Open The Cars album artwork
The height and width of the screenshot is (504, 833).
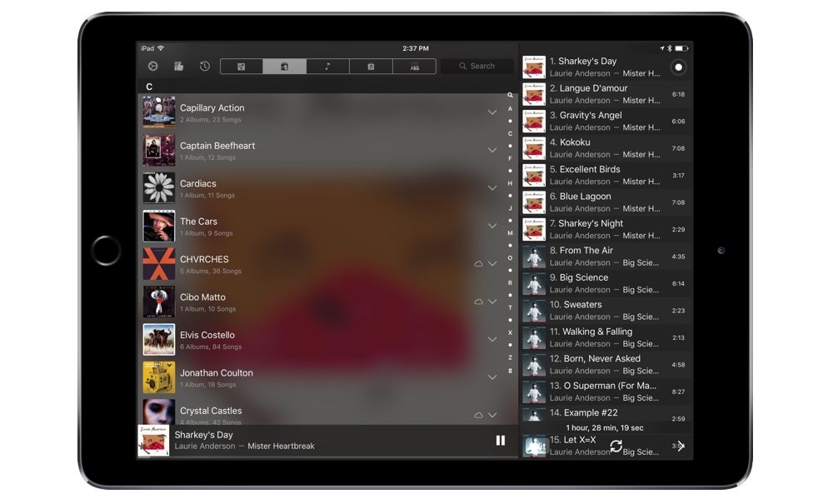tap(159, 226)
